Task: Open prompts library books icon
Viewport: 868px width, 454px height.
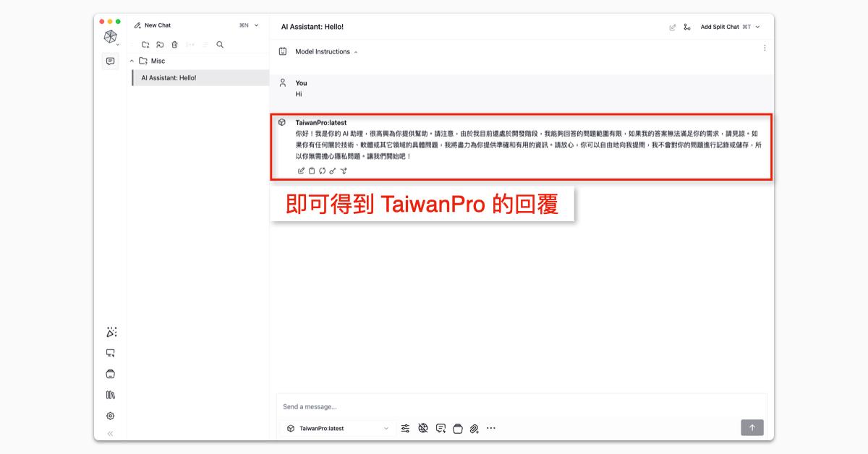Action: coord(111,395)
